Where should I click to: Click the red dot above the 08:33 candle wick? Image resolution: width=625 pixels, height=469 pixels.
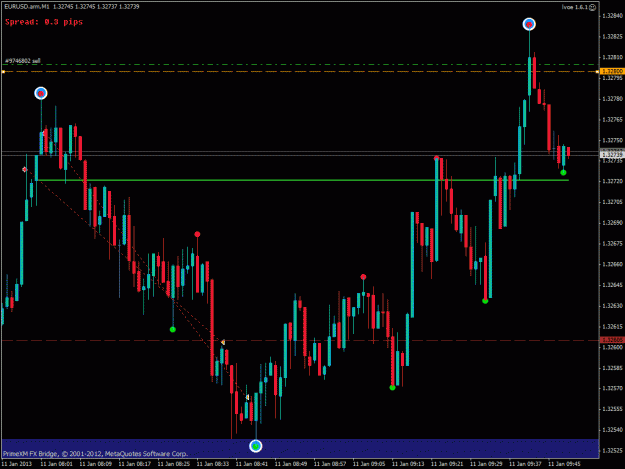point(197,234)
